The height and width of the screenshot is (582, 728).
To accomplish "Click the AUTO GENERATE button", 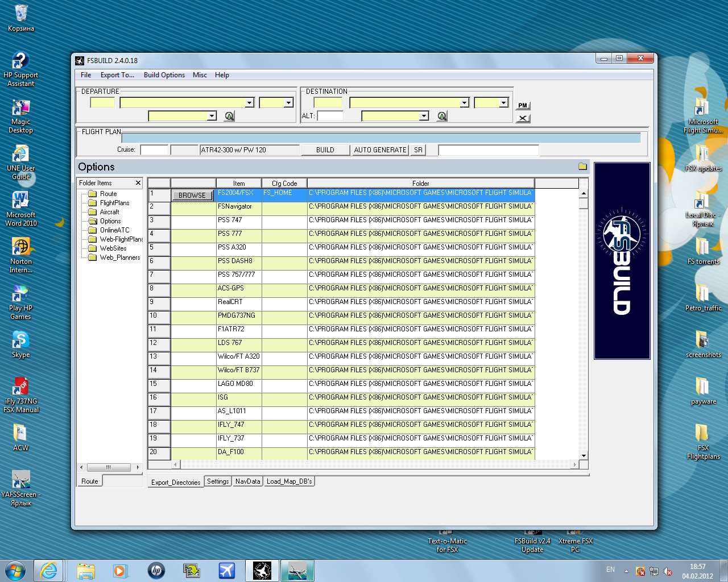I will pos(380,150).
